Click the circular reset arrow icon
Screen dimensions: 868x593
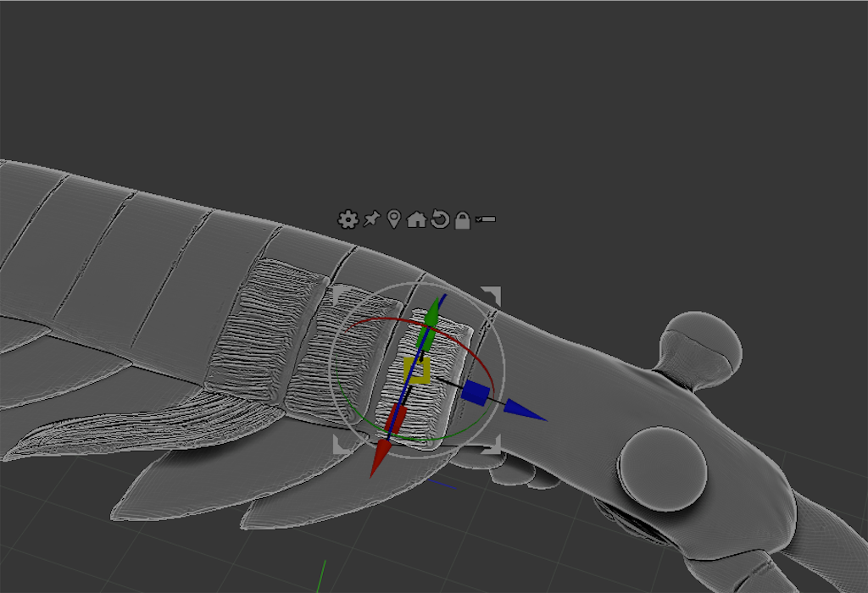pos(439,219)
